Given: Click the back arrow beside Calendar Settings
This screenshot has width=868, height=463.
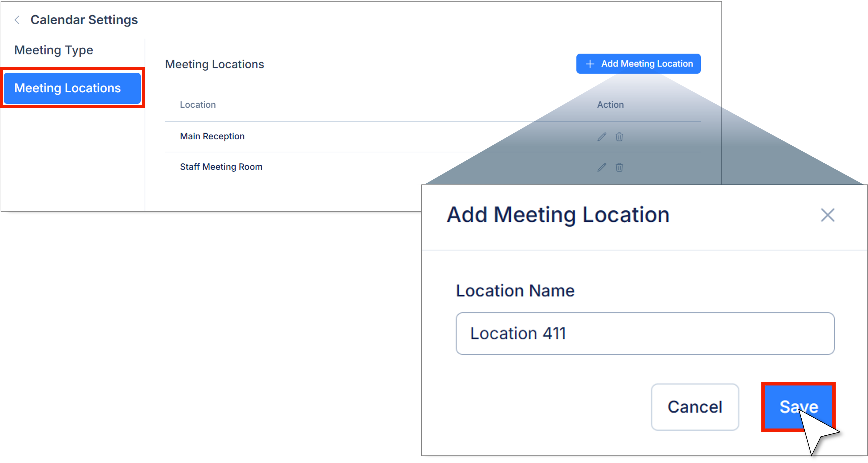Looking at the screenshot, I should tap(17, 20).
